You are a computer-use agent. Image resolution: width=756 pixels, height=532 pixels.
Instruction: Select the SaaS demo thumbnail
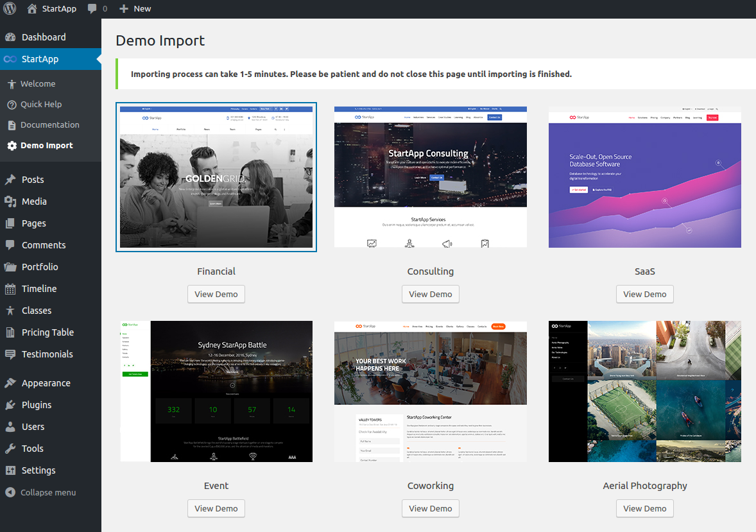click(x=644, y=177)
